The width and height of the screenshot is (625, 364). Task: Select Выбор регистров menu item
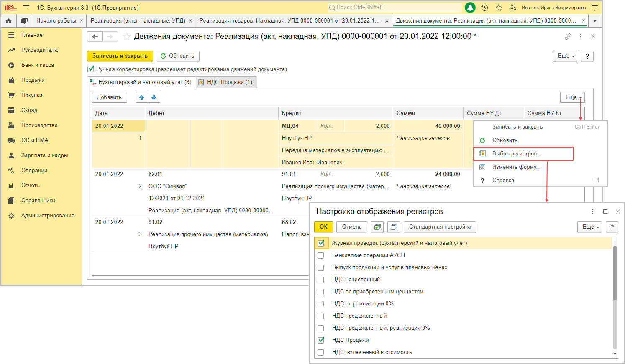coord(516,154)
